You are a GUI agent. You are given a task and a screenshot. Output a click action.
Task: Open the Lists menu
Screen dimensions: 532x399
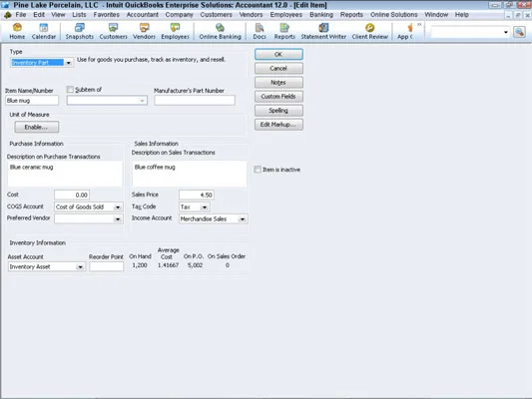[79, 15]
